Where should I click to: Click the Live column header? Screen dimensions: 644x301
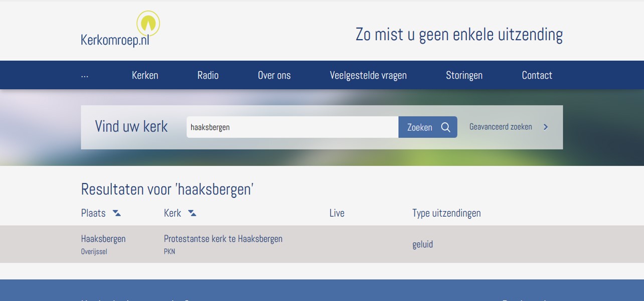point(337,213)
